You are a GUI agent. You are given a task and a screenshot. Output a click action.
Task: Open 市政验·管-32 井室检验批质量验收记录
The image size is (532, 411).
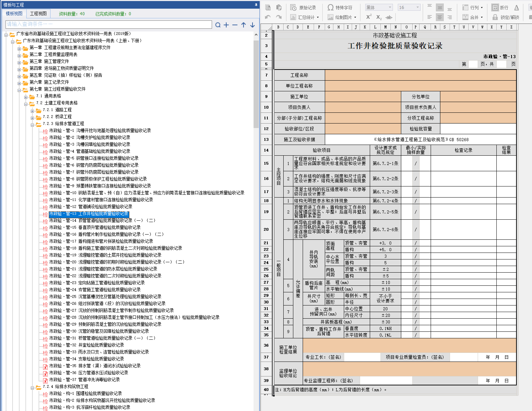[x=86, y=345]
